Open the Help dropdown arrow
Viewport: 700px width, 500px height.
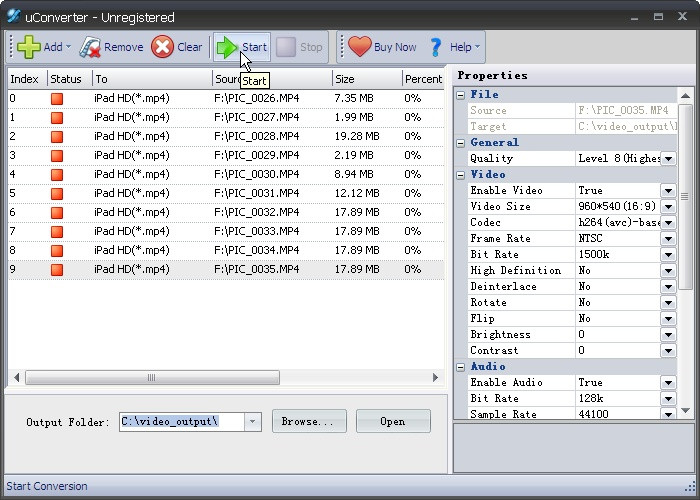click(x=477, y=46)
